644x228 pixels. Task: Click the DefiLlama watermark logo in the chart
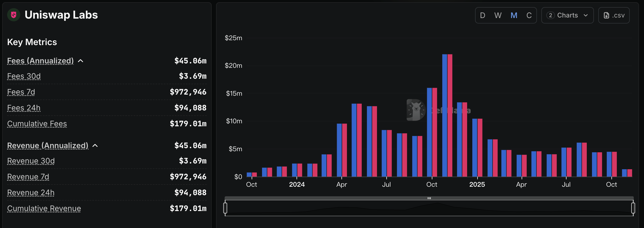coord(416,110)
